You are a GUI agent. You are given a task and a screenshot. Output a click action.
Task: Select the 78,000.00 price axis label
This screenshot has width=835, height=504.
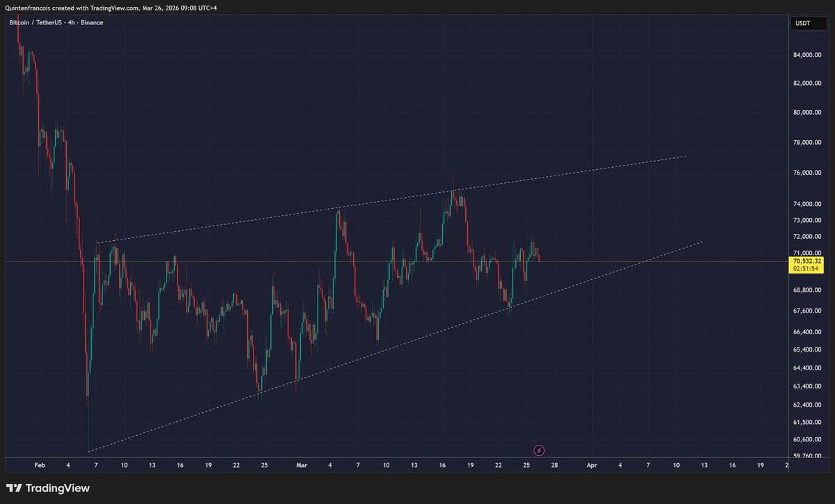click(806, 142)
